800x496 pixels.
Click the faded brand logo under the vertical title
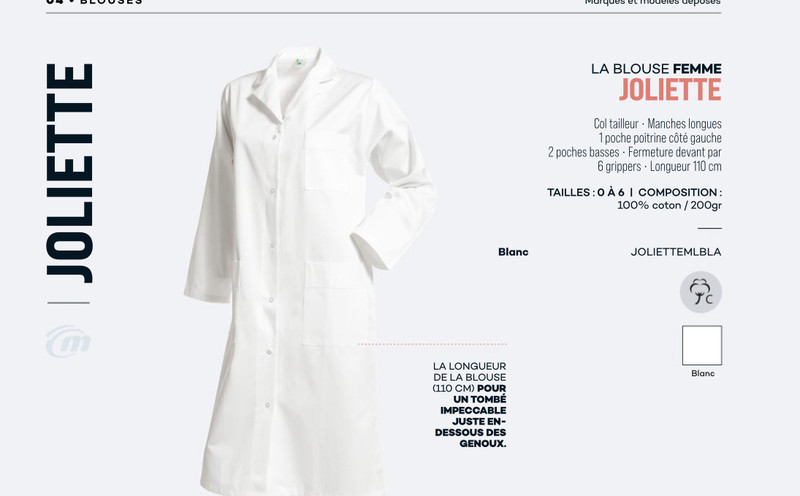[68, 341]
